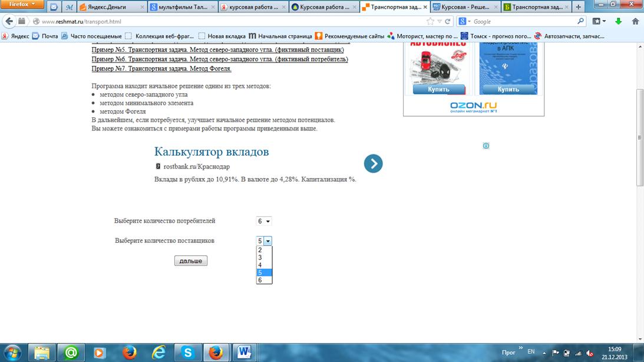This screenshot has height=362, width=644.
Task: Open Часто посещаемые bookmarks folder
Action: [x=91, y=36]
